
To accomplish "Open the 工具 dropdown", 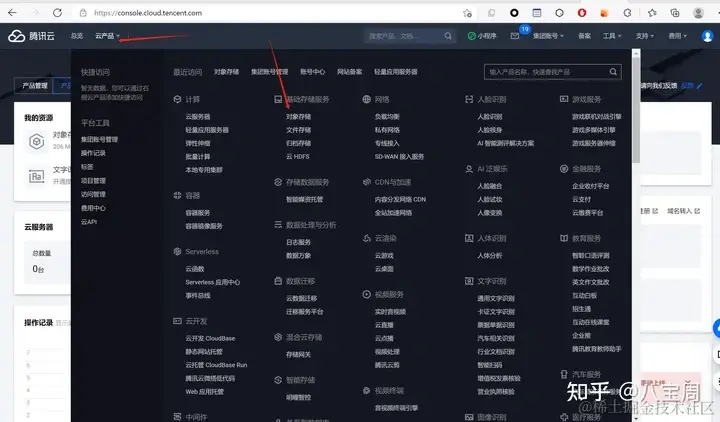I will (612, 36).
